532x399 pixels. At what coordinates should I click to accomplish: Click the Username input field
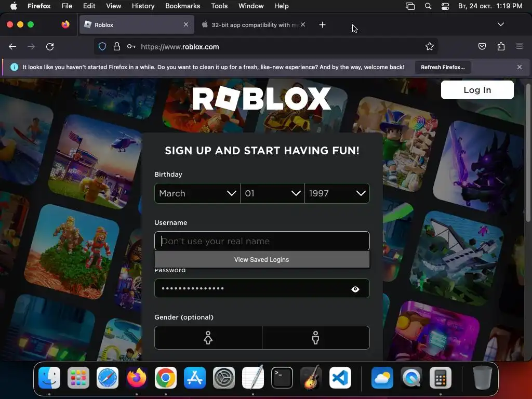click(262, 241)
